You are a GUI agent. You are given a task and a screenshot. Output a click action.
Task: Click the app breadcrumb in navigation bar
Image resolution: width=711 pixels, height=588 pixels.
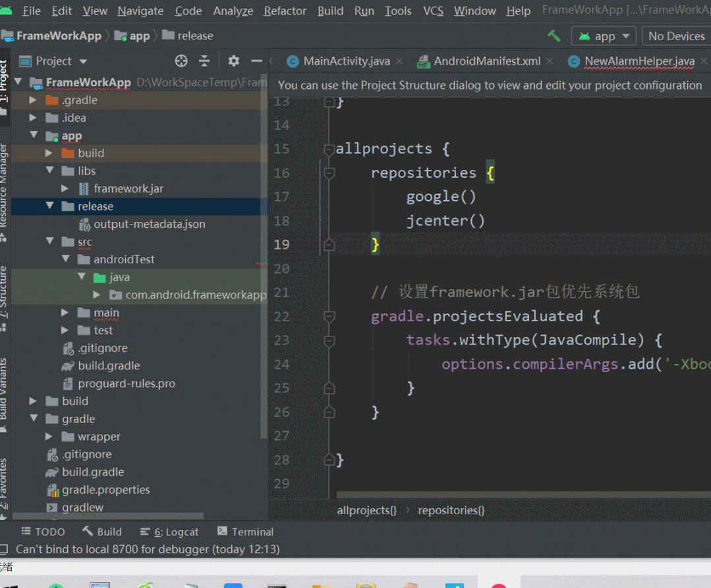point(132,36)
